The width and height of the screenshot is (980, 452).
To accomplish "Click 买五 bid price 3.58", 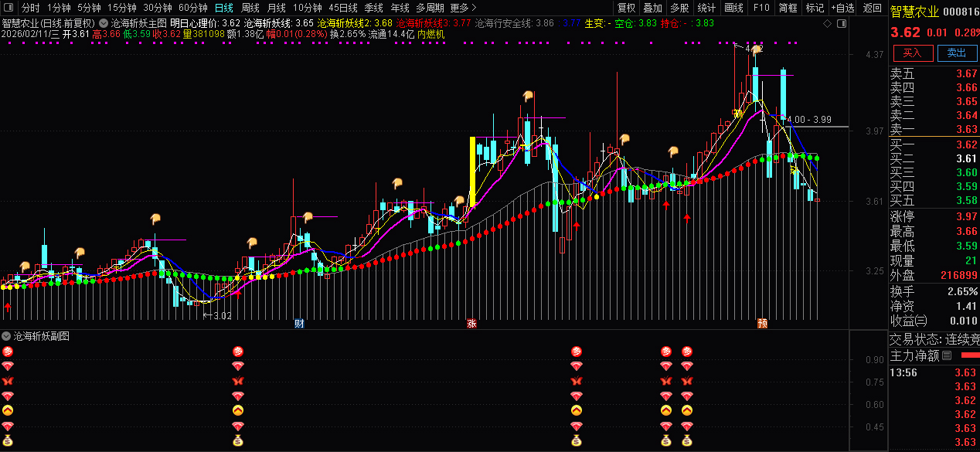I will (967, 200).
